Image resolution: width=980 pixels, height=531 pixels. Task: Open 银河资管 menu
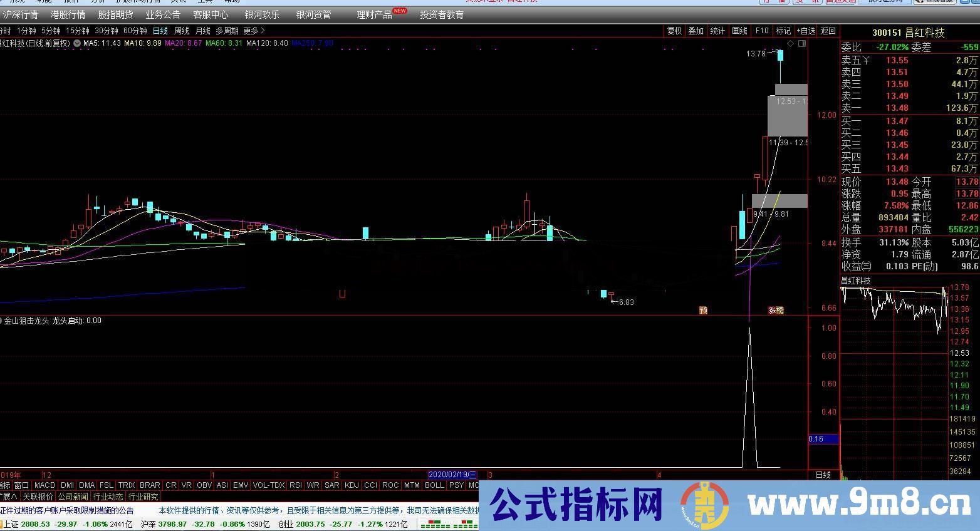tap(313, 14)
